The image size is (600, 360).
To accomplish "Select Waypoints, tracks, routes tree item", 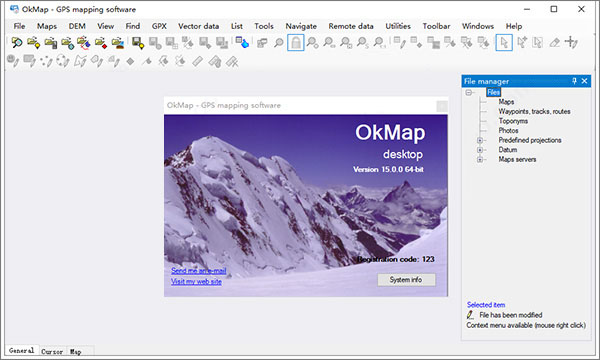I will [534, 111].
